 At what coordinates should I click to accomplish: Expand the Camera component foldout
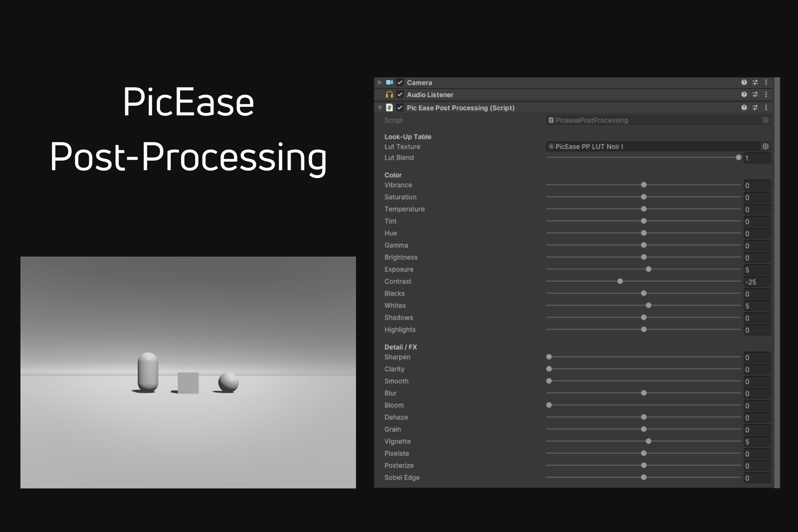pyautogui.click(x=380, y=82)
